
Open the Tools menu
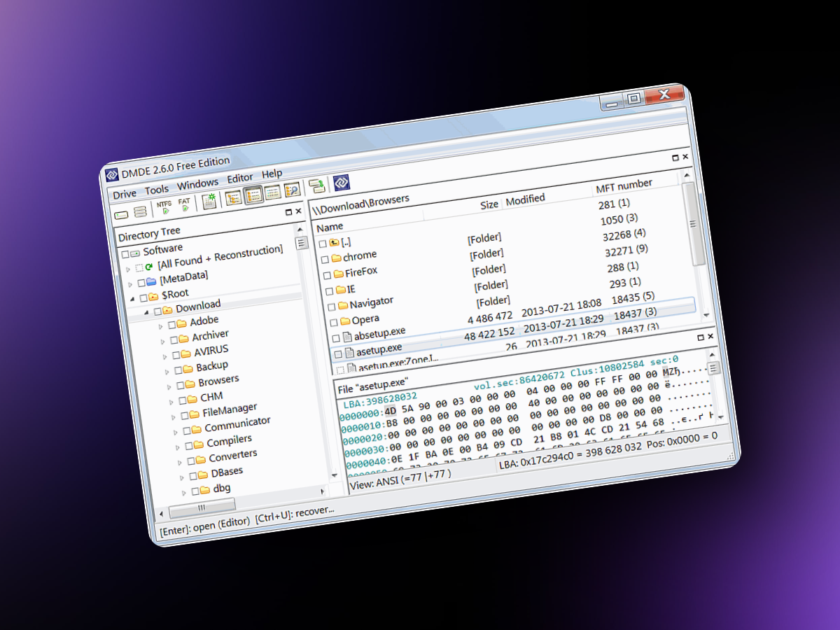(157, 190)
